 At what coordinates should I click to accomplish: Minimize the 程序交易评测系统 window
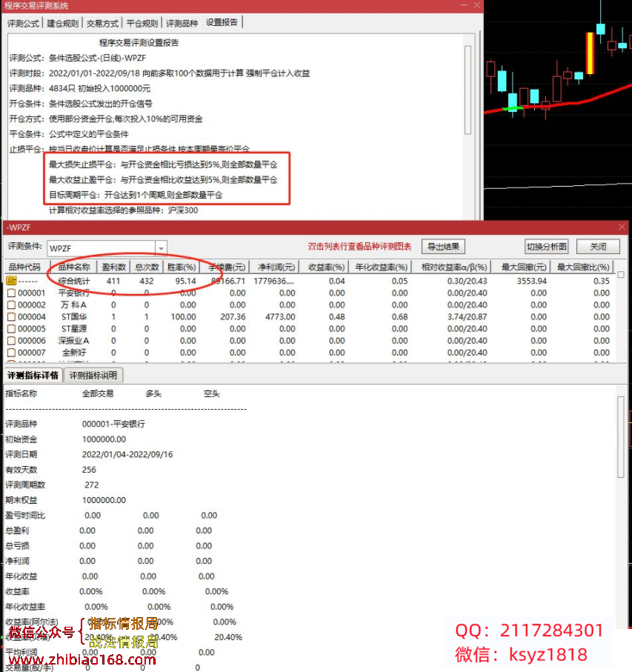tap(464, 5)
